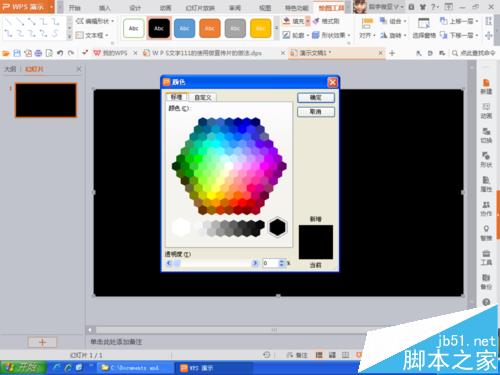Click the user avatar picture
The width and height of the screenshot is (500, 375).
click(x=360, y=7)
